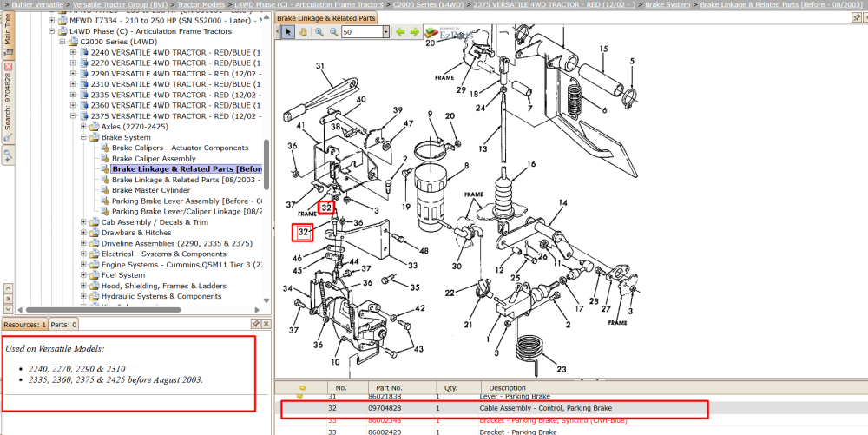Image resolution: width=868 pixels, height=435 pixels.
Task: Select row 86002420 Bracket - Parking Brake
Action: [x=571, y=432]
